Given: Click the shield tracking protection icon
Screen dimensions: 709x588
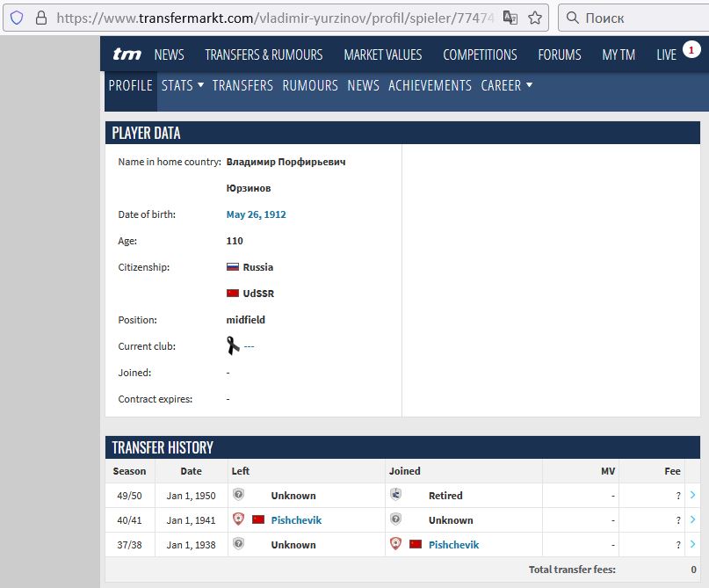Looking at the screenshot, I should tap(17, 18).
